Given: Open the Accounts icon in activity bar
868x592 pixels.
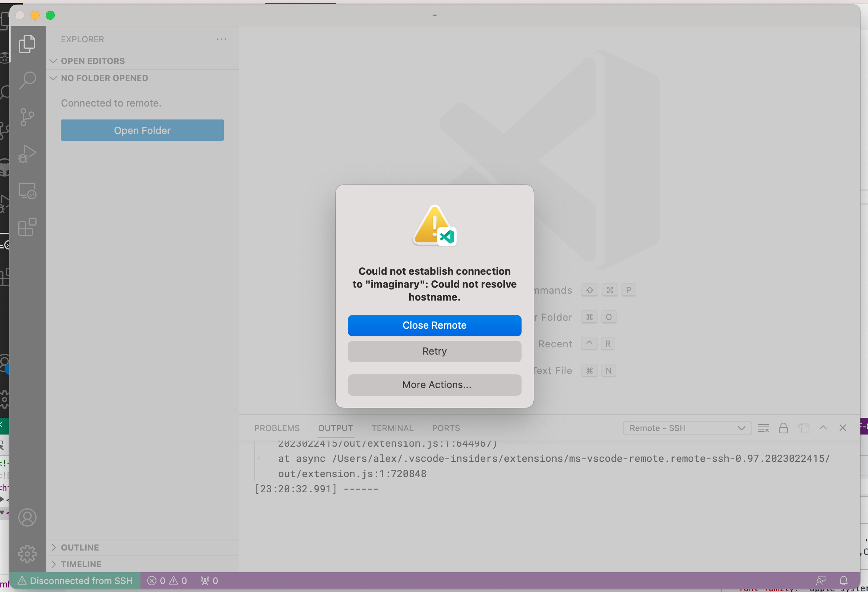Looking at the screenshot, I should tap(27, 517).
